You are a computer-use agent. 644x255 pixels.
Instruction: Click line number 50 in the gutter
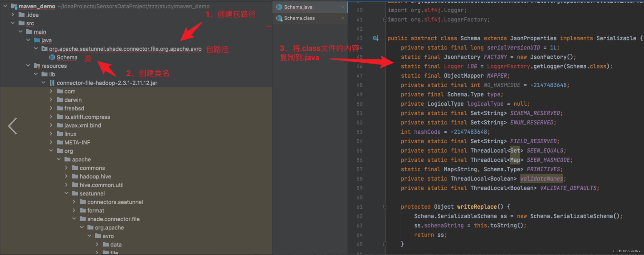(x=360, y=104)
